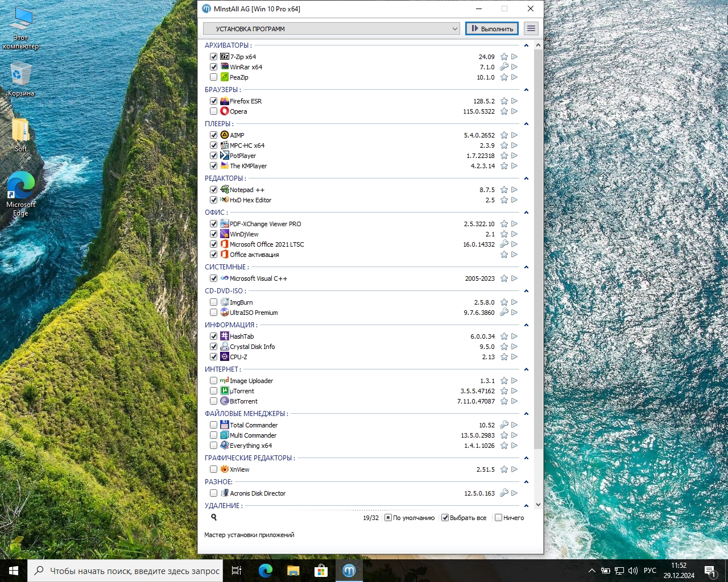Click the star icon for PotPlayer

click(504, 156)
